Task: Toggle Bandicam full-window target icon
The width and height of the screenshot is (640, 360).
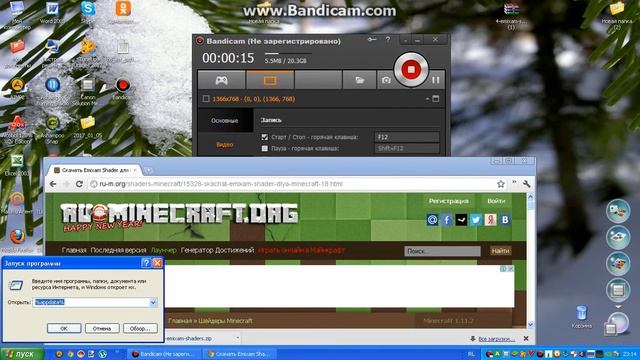Action: [x=436, y=99]
